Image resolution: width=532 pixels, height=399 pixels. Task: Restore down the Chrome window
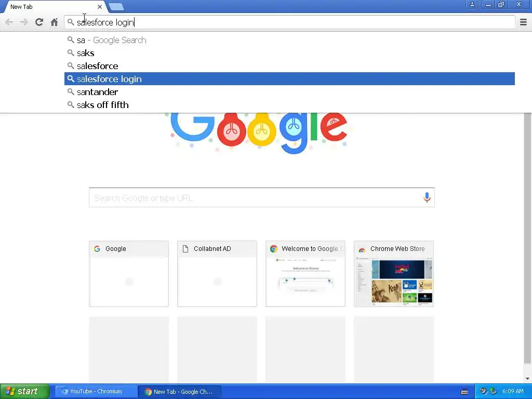click(501, 4)
